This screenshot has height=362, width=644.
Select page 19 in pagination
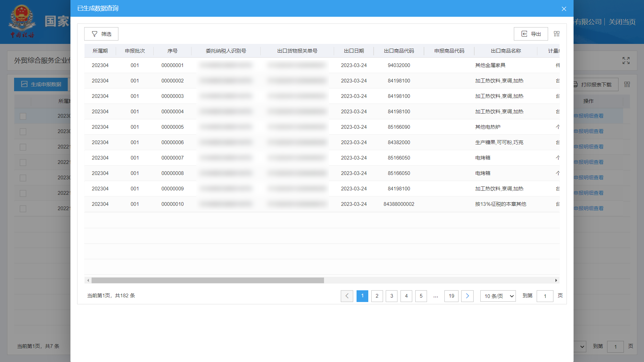451,296
